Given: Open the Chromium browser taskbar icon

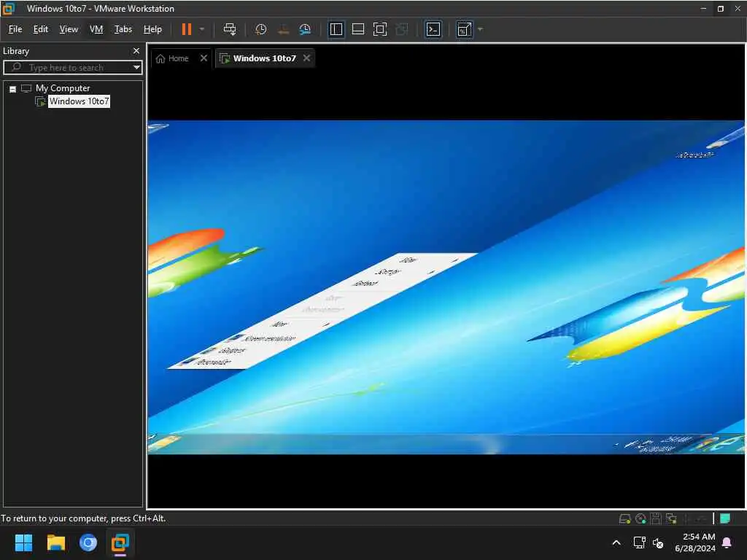Looking at the screenshot, I should coord(88,542).
